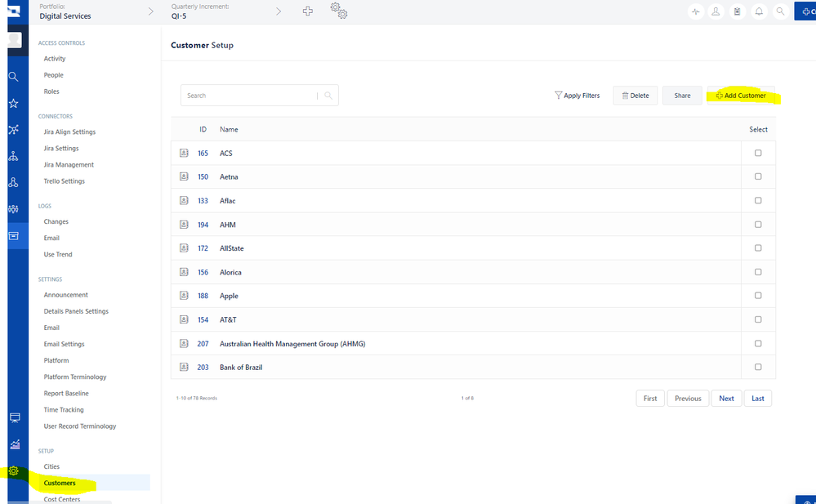Image resolution: width=816 pixels, height=504 pixels.
Task: Open customer ID 207 link
Action: coord(203,344)
